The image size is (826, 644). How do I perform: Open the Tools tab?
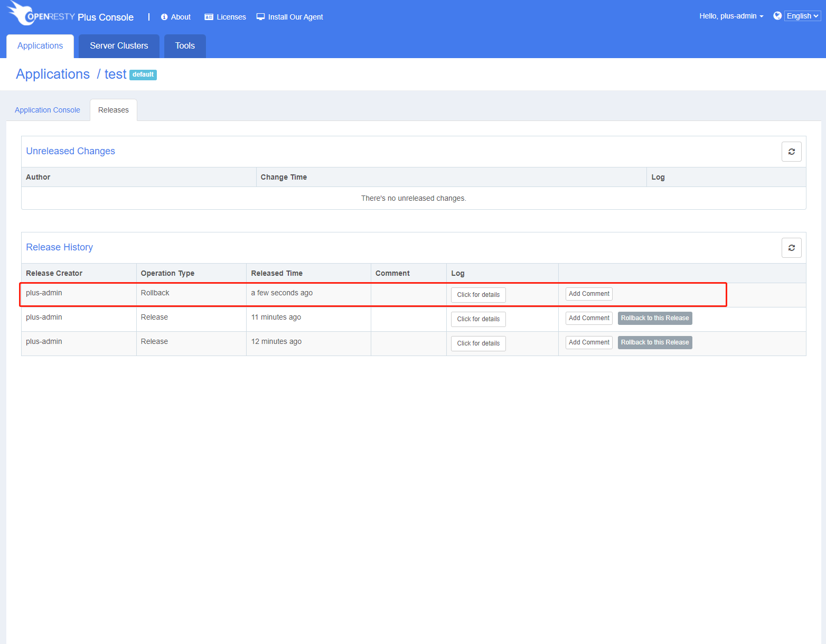tap(185, 46)
